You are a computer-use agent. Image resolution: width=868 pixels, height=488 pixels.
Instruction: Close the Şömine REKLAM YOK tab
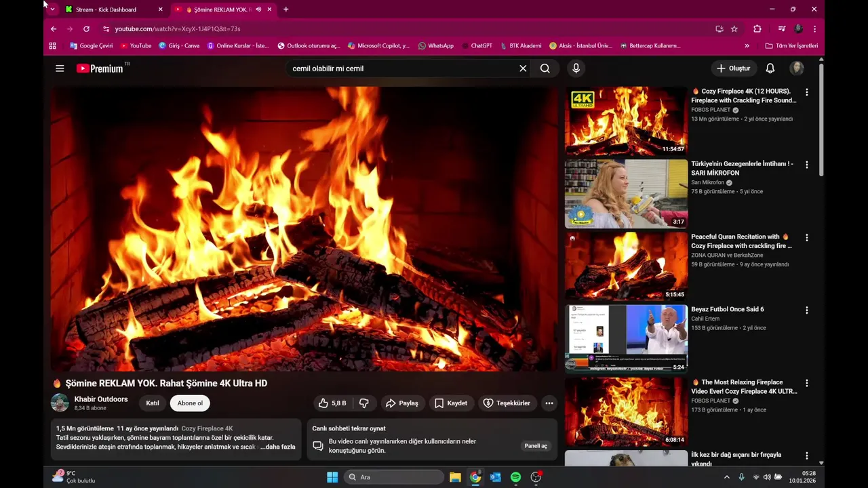coord(269,9)
